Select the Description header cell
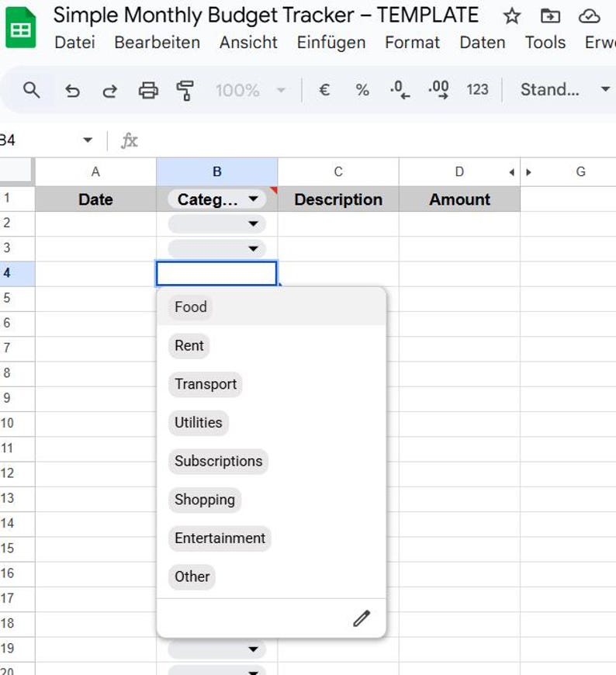 pos(338,199)
